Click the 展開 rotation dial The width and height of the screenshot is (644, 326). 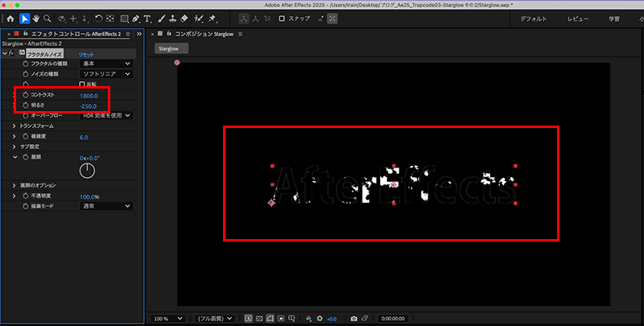coord(87,171)
